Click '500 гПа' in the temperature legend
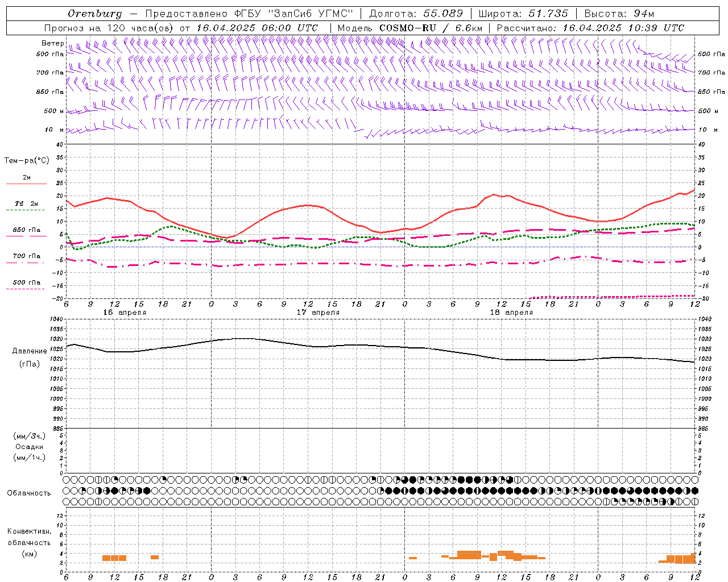The image size is (728, 582). (x=27, y=282)
